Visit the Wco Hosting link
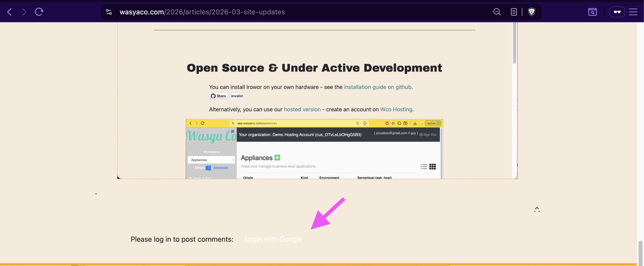The height and width of the screenshot is (266, 644). coord(396,109)
